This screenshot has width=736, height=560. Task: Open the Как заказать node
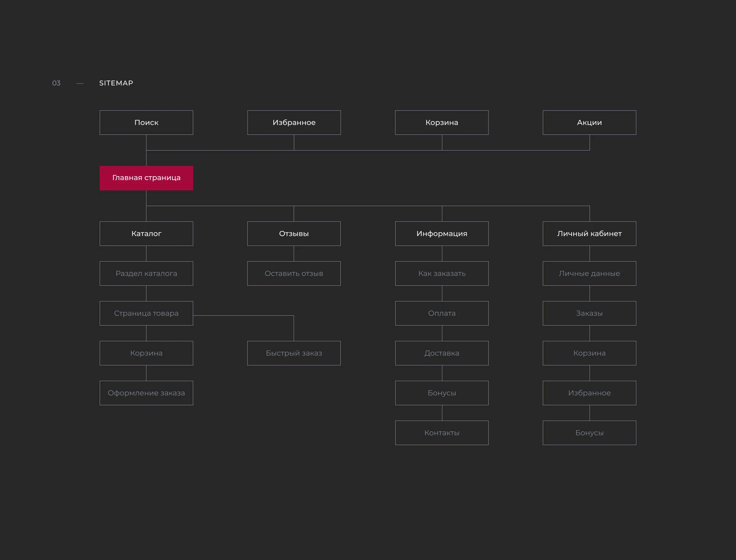click(442, 273)
